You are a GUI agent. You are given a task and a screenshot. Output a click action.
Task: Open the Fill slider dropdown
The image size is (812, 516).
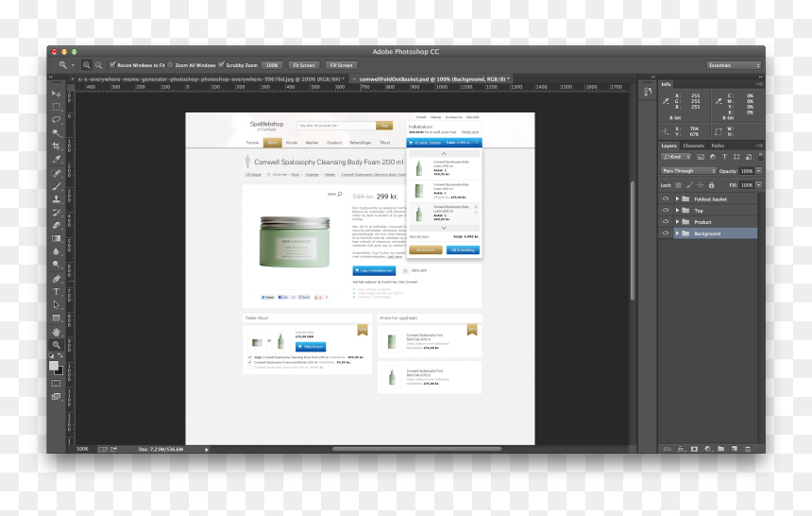click(759, 185)
